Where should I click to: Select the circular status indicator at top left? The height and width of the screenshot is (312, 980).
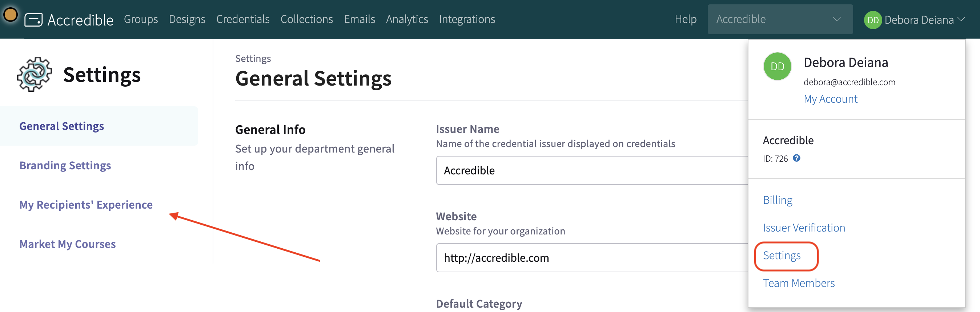11,15
